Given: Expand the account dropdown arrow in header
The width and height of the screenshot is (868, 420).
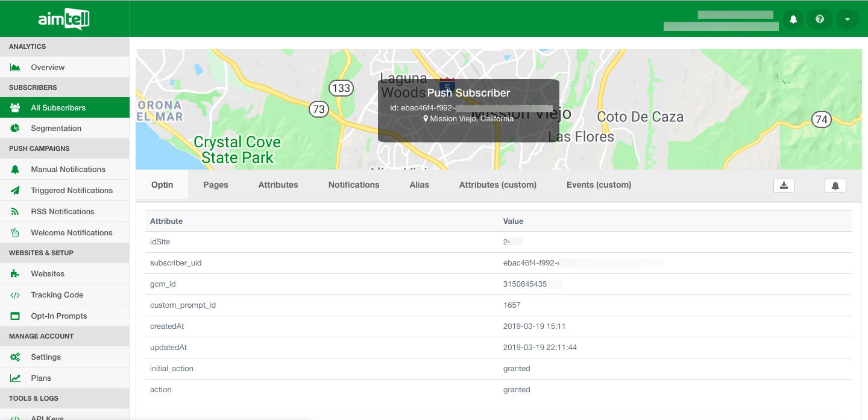Looking at the screenshot, I should (847, 19).
